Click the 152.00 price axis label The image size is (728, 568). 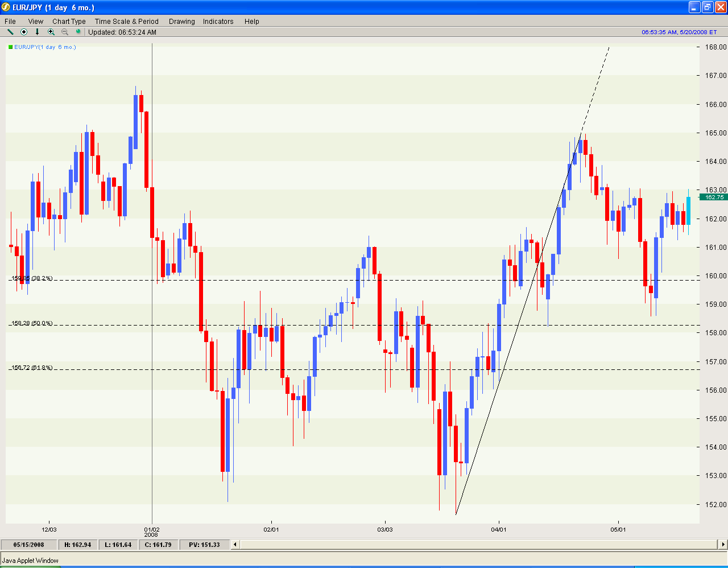click(715, 504)
